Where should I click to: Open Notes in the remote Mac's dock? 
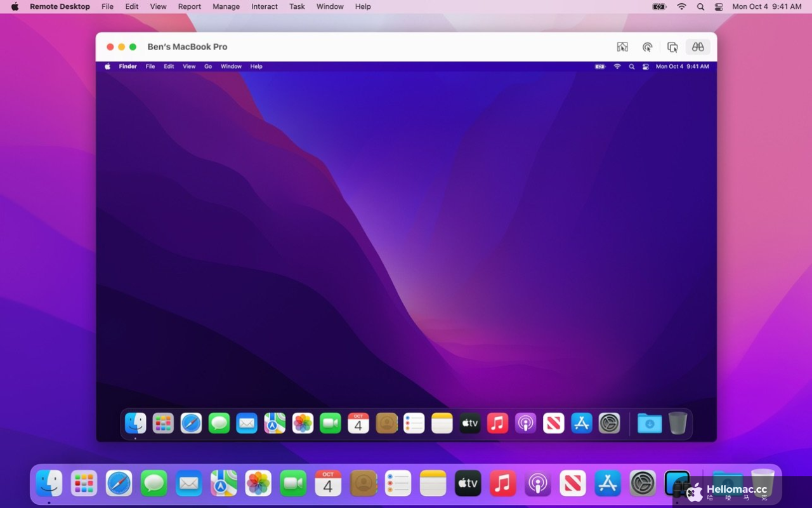coord(442,423)
